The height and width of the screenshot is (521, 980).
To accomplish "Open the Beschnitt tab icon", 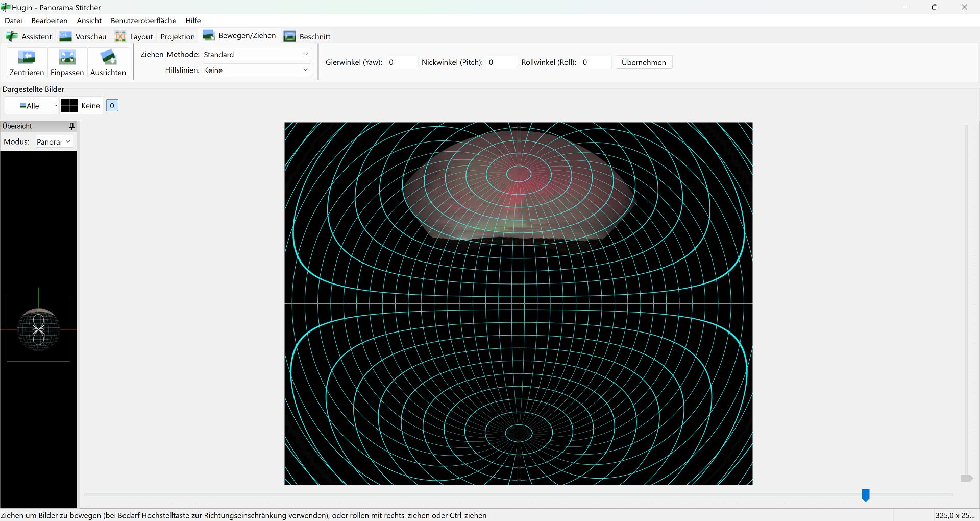I will pyautogui.click(x=290, y=36).
